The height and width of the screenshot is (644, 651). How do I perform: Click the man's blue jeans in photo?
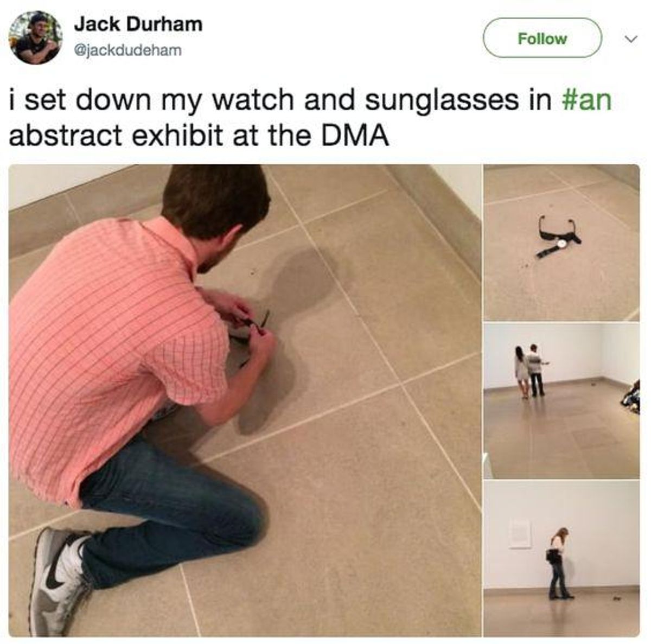(174, 515)
